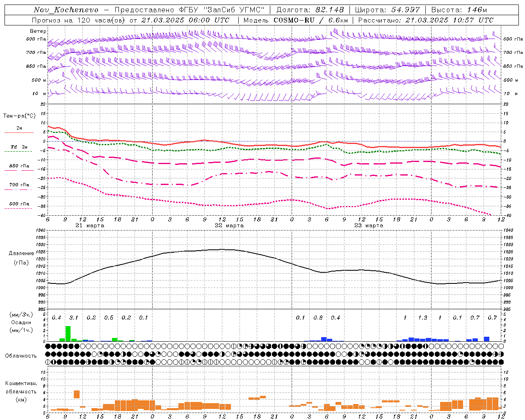525x420 pixels.
Task: Click the 'Тем-ра(°C)' temperature axis label
Action: tap(19, 116)
